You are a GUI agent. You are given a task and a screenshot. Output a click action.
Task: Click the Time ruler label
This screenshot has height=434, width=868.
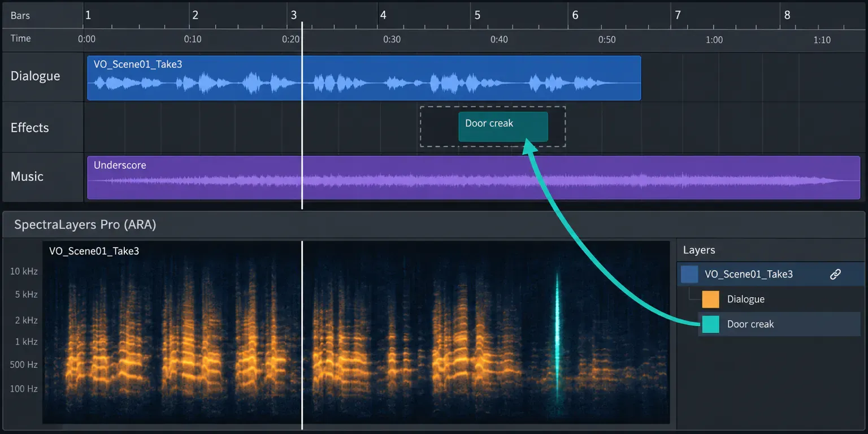[21, 38]
